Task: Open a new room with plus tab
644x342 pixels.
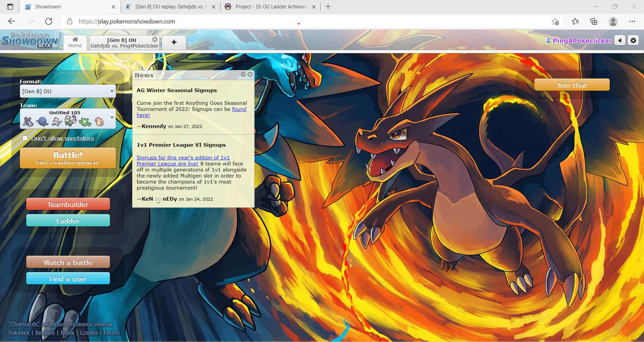Action: coord(174,43)
